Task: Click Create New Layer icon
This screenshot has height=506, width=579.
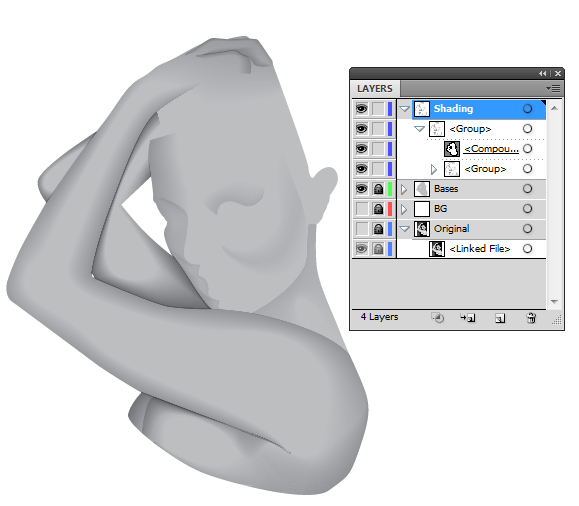Action: 500,318
